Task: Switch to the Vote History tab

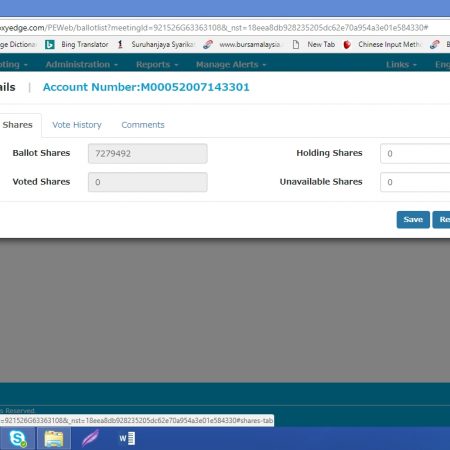Action: click(77, 125)
